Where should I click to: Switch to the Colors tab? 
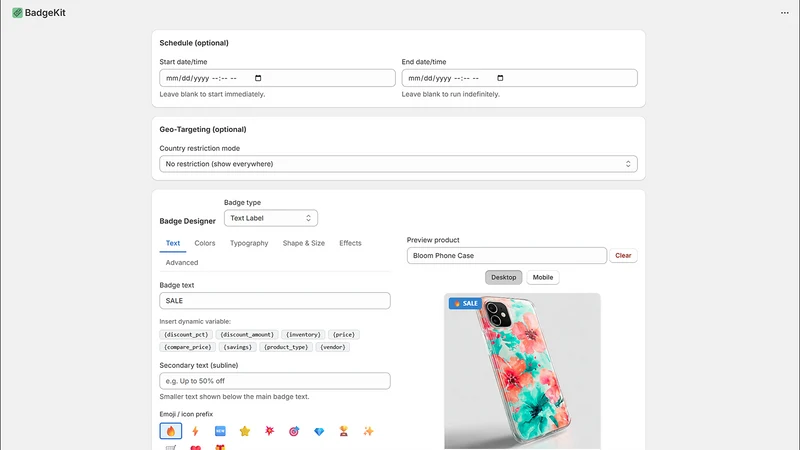coord(205,243)
